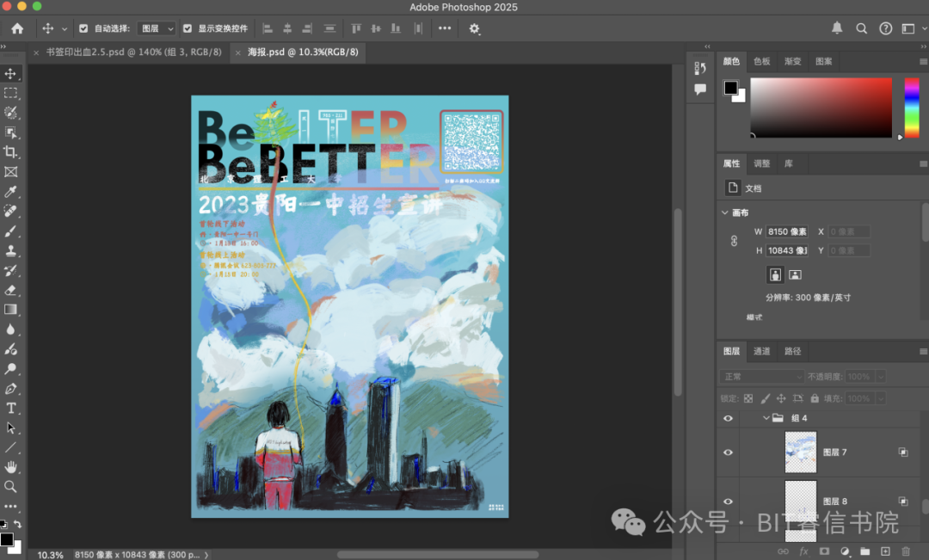Select the Zoom tool
Image resolution: width=929 pixels, height=560 pixels.
tap(10, 487)
